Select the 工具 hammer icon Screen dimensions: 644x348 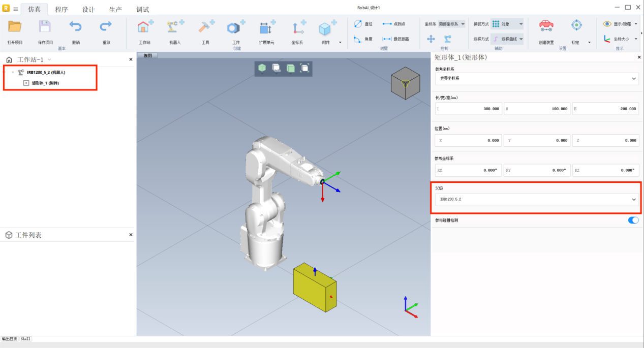(x=206, y=27)
